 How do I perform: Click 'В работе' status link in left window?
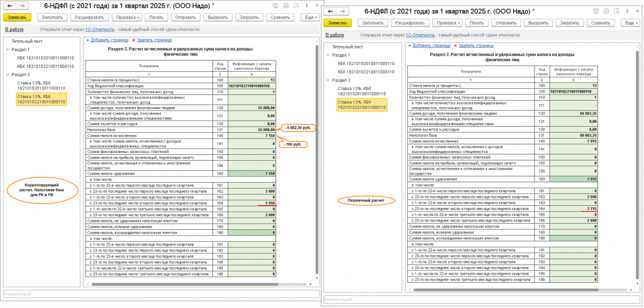click(x=14, y=29)
